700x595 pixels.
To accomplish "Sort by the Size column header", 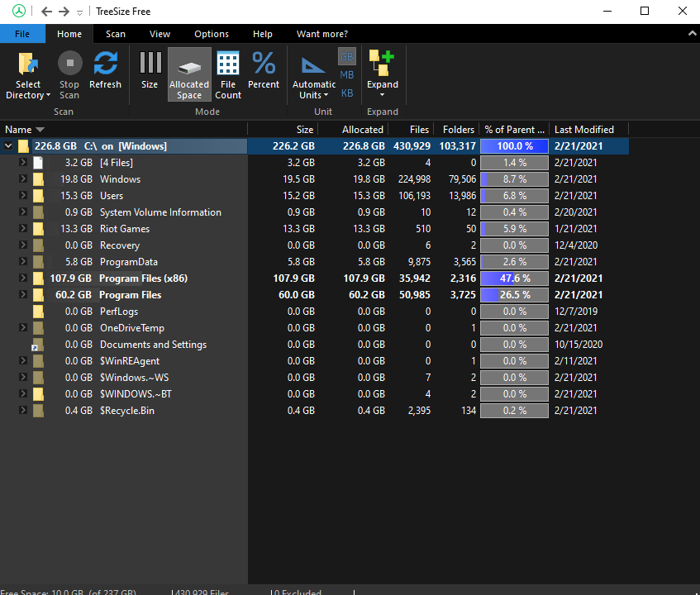I will coord(283,130).
